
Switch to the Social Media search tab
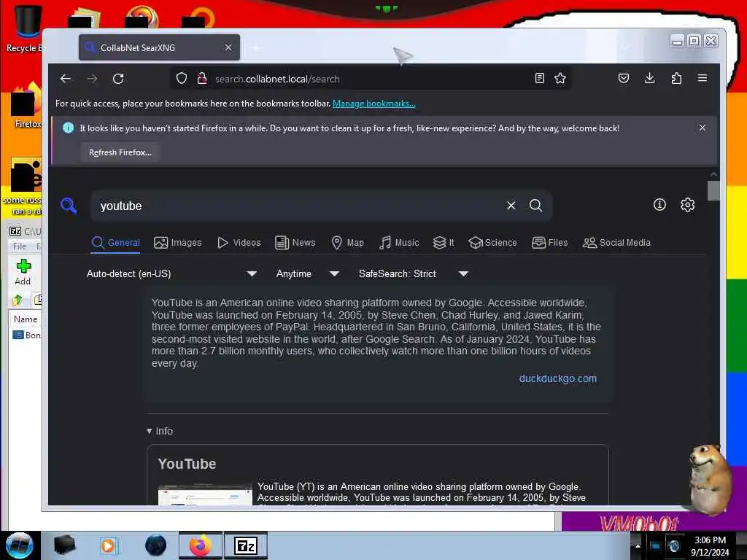[x=616, y=243]
